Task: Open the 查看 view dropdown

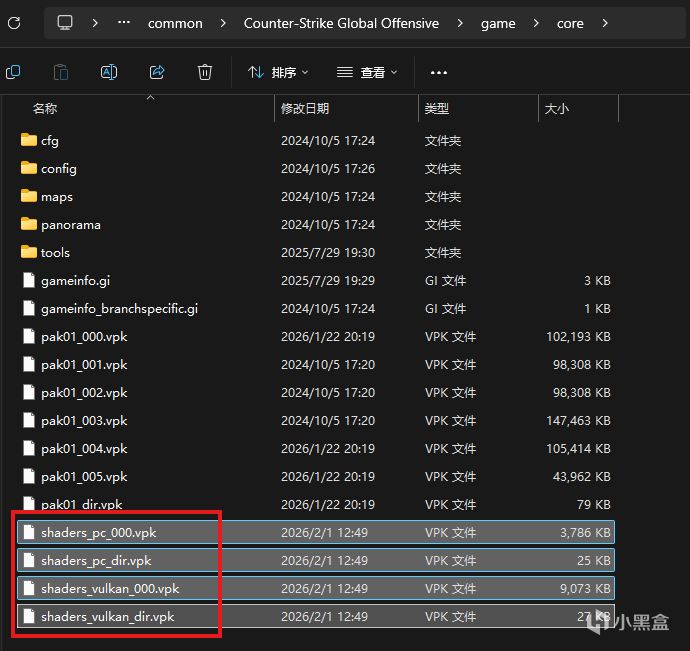Action: pos(367,72)
